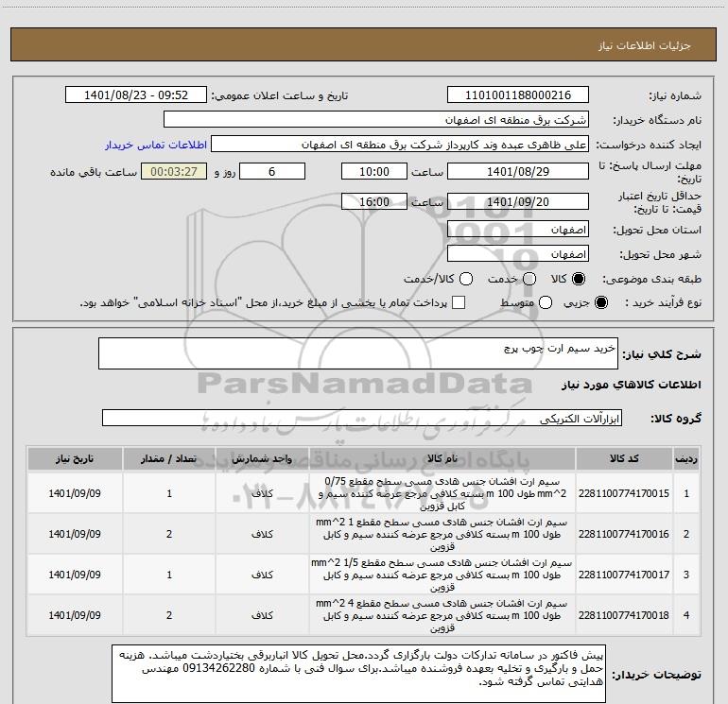Select the کالا radio button
The image size is (728, 704).
click(579, 279)
